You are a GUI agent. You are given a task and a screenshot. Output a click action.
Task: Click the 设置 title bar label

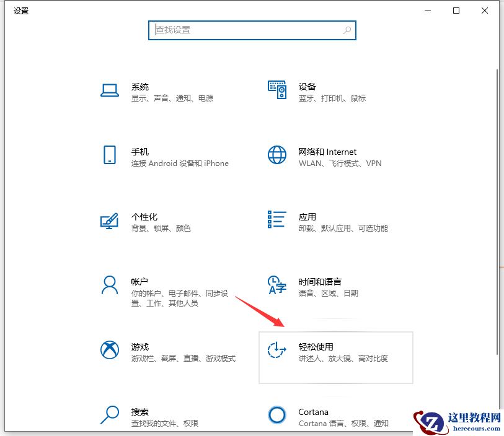tap(20, 11)
